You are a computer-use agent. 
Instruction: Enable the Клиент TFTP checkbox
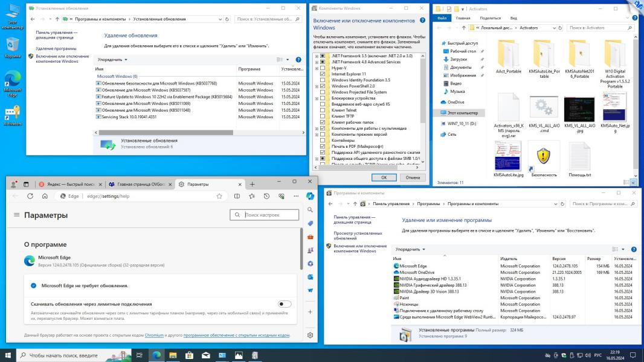tap(323, 116)
